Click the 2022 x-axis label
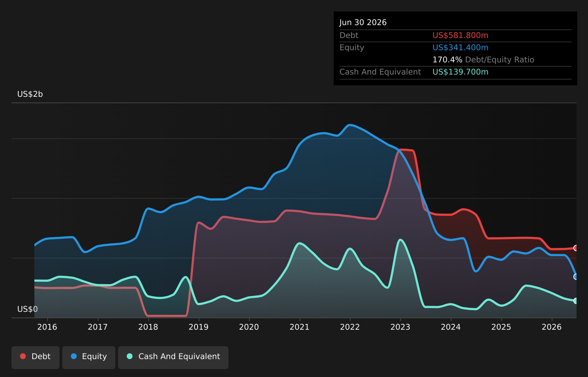Viewport: 588px width, 377px height. (x=350, y=327)
